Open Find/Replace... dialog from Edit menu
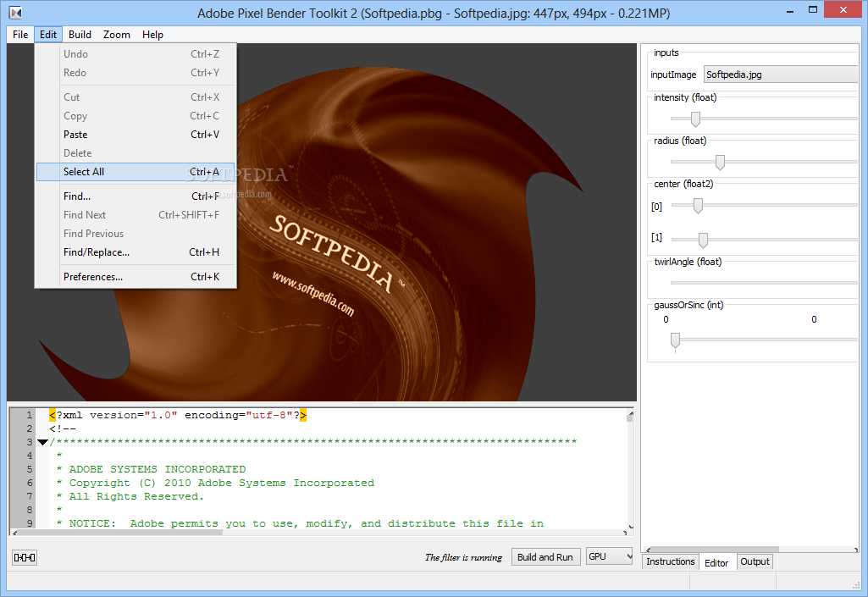The image size is (868, 597). pyautogui.click(x=135, y=252)
